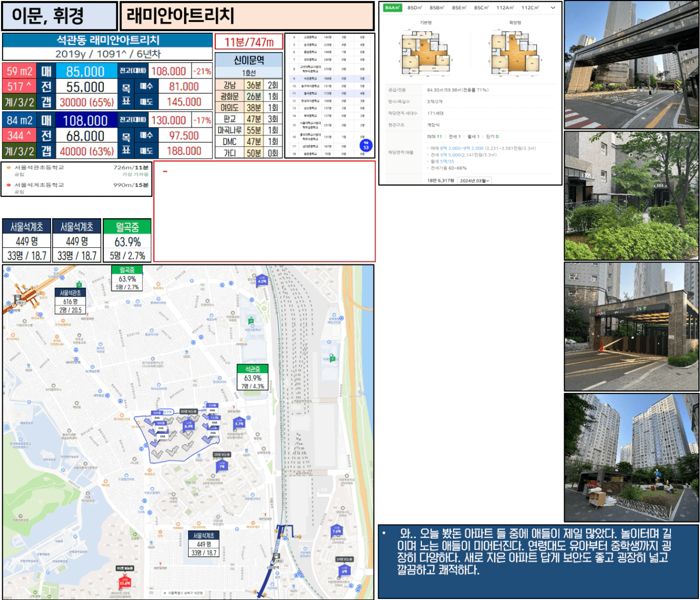Click the 서울석관초 616 명 box on the map
The height and width of the screenshot is (600, 700).
coord(71,301)
